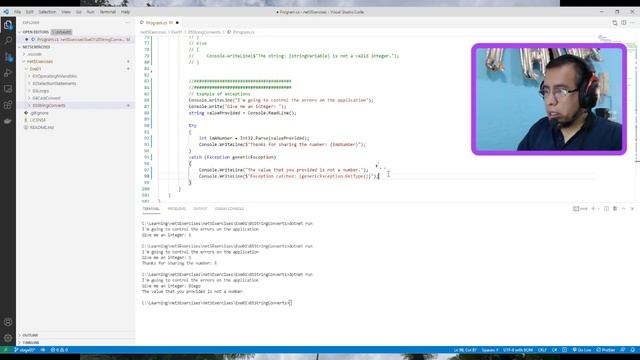This screenshot has height=360, width=640.
Task: Open the Terminal menu
Action: [x=108, y=12]
